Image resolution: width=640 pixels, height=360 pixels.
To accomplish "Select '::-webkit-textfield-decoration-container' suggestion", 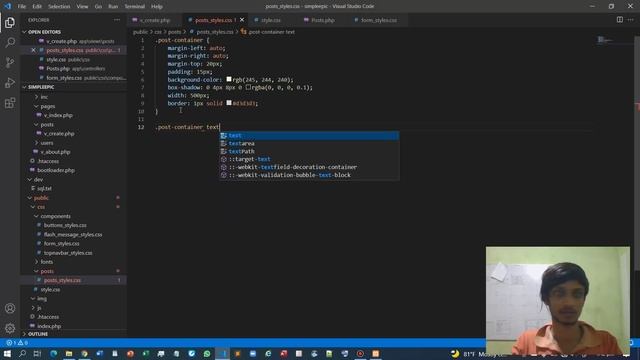I will tap(309, 167).
